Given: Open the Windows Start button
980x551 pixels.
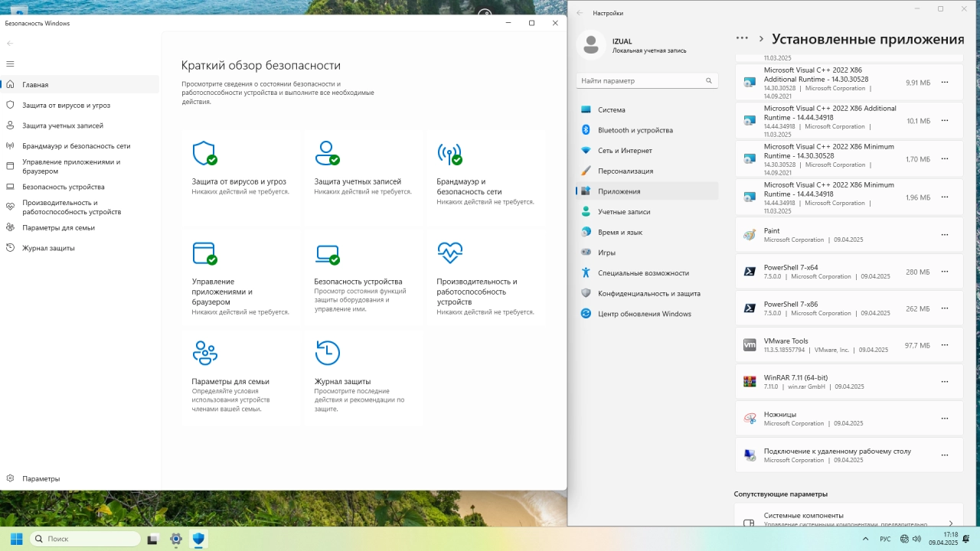Looking at the screenshot, I should coord(16,539).
